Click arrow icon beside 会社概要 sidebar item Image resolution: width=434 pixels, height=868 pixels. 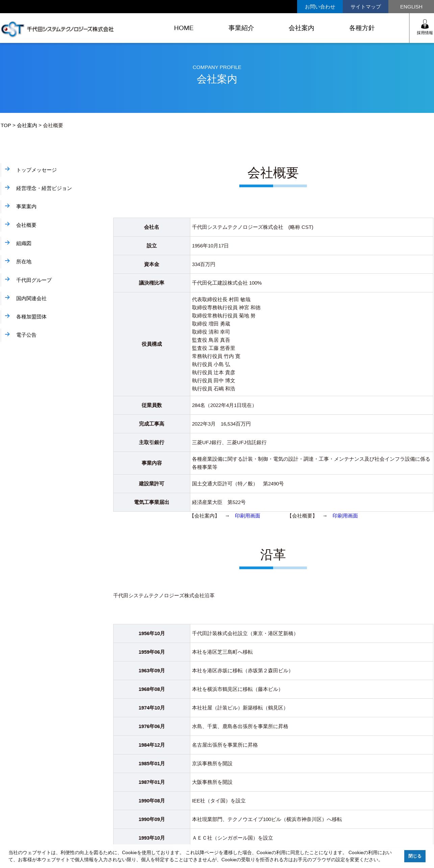point(7,224)
